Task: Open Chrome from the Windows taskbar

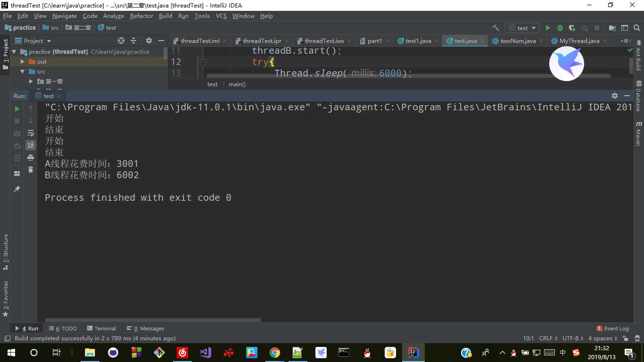Action: 274,353
